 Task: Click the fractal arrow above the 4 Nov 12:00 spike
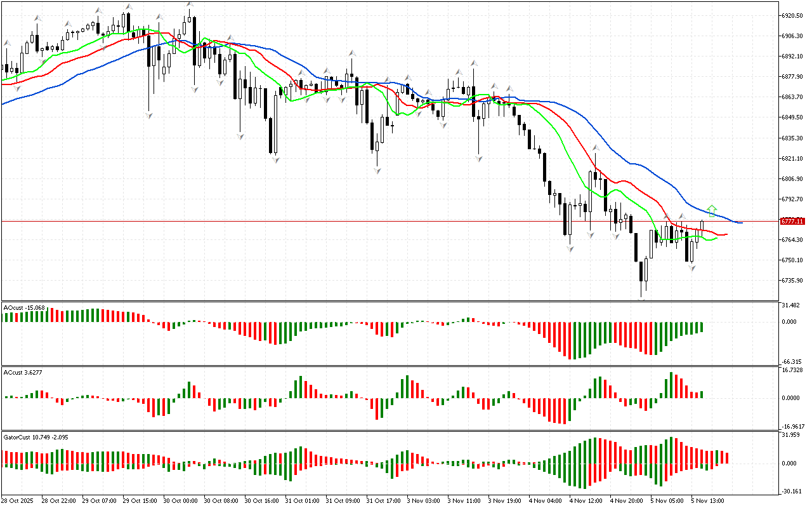tap(596, 147)
